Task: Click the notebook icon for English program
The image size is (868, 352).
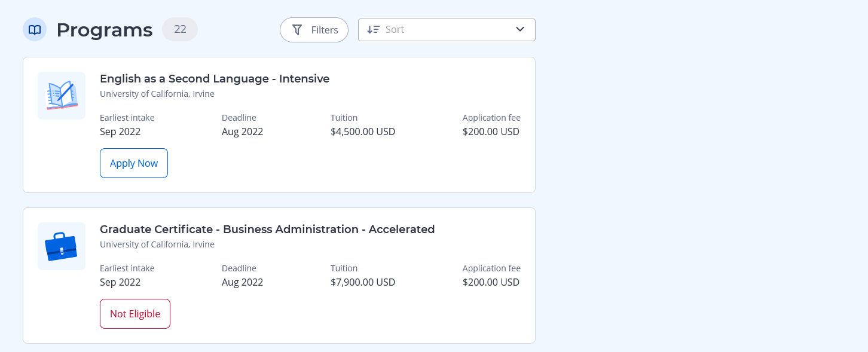Action: (x=62, y=96)
